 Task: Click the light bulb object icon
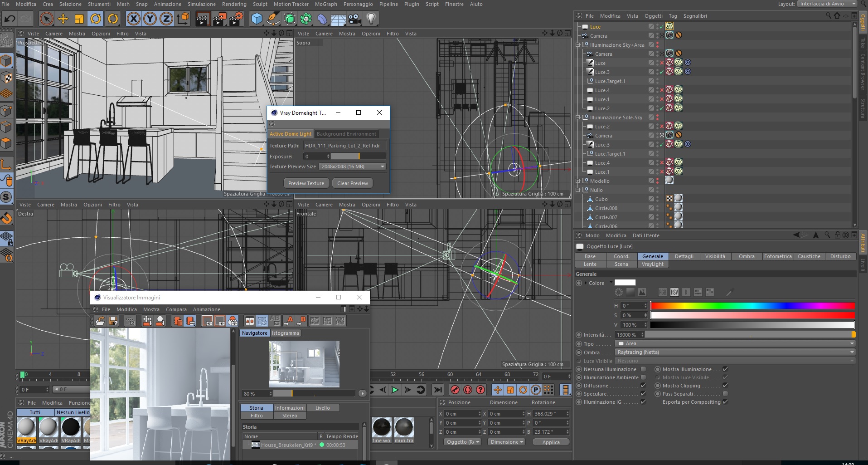(371, 19)
